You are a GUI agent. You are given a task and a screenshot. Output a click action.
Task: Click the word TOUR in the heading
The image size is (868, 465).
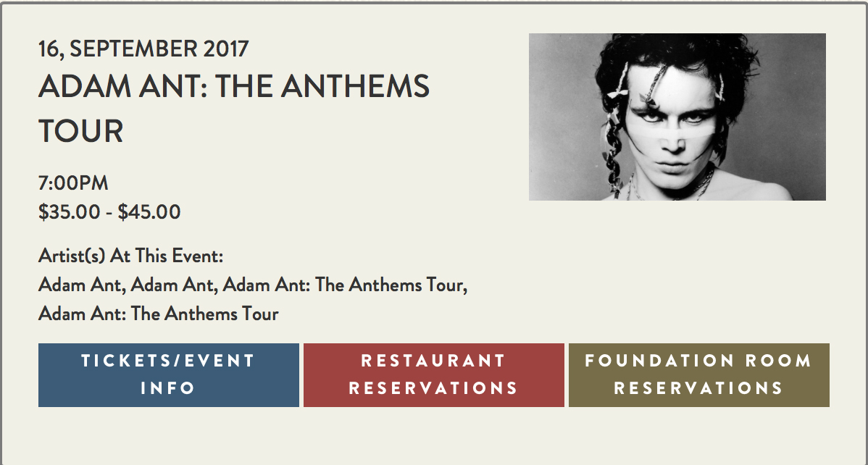coord(81,131)
